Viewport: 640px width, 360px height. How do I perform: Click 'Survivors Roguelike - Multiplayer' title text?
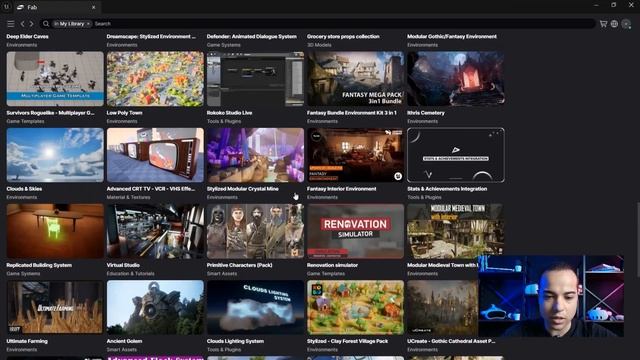(x=50, y=113)
